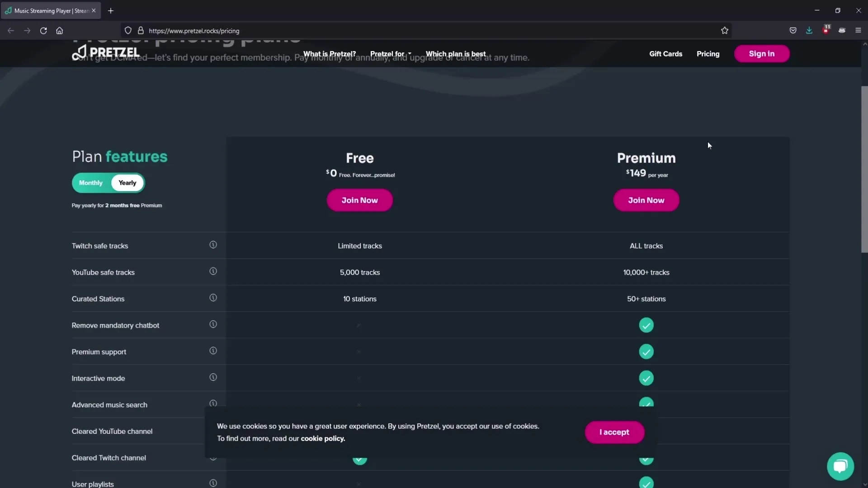Click the info icon next to Interactive mode

tap(213, 377)
